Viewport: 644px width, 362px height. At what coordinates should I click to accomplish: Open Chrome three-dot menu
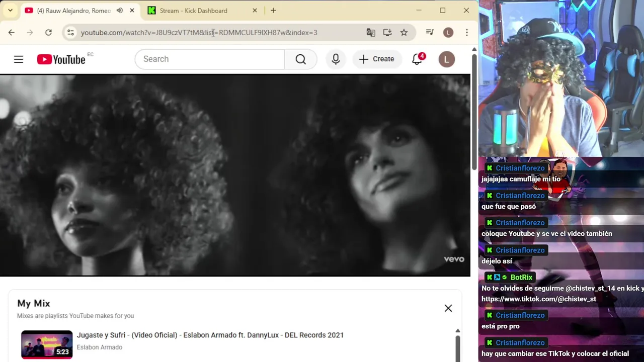pos(467,33)
